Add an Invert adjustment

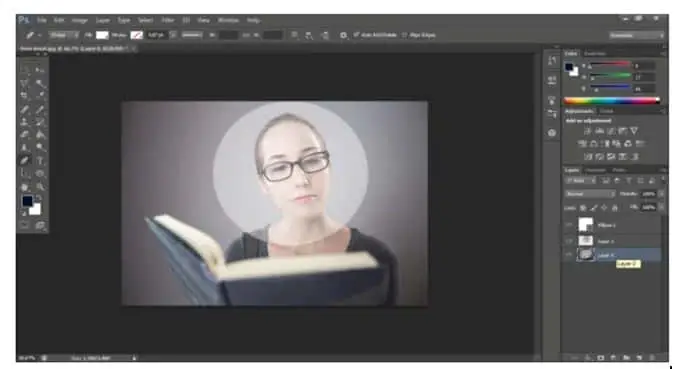[588, 157]
